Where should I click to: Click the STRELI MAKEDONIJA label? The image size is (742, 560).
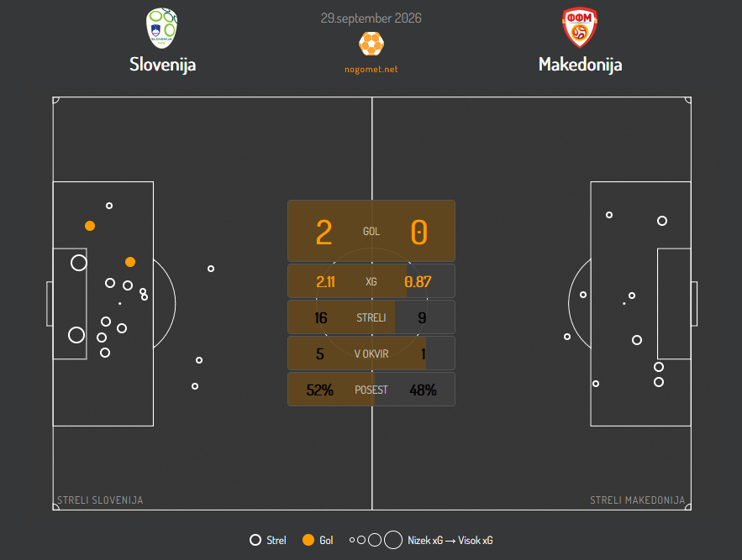point(638,500)
